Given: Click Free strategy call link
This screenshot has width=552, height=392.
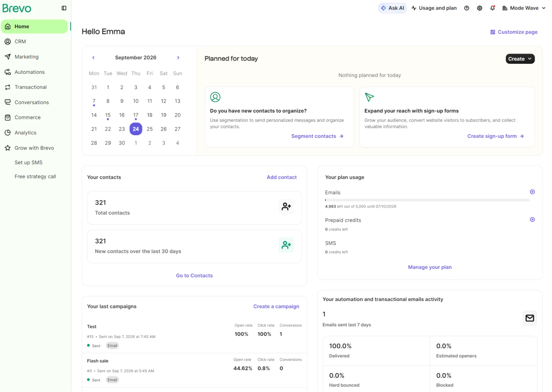Looking at the screenshot, I should pyautogui.click(x=35, y=177).
